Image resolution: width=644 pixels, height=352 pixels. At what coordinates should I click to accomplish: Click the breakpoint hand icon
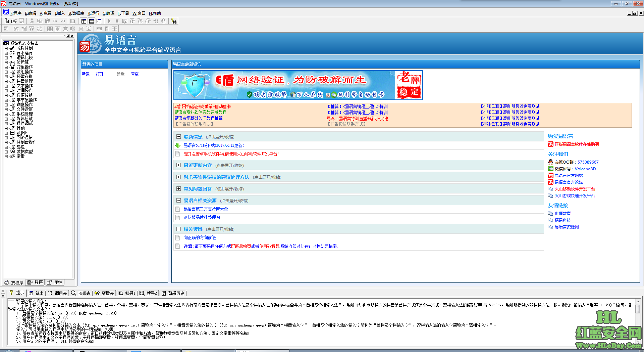(x=163, y=21)
